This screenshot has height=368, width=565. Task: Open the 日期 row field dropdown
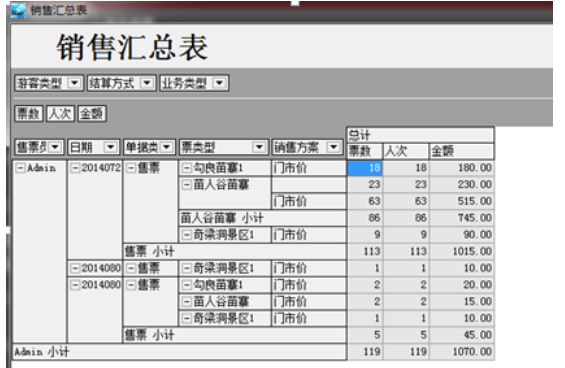(x=110, y=147)
